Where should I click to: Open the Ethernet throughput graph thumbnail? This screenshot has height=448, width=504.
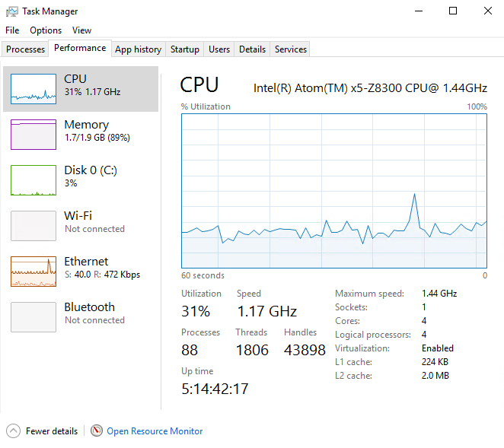pos(33,272)
